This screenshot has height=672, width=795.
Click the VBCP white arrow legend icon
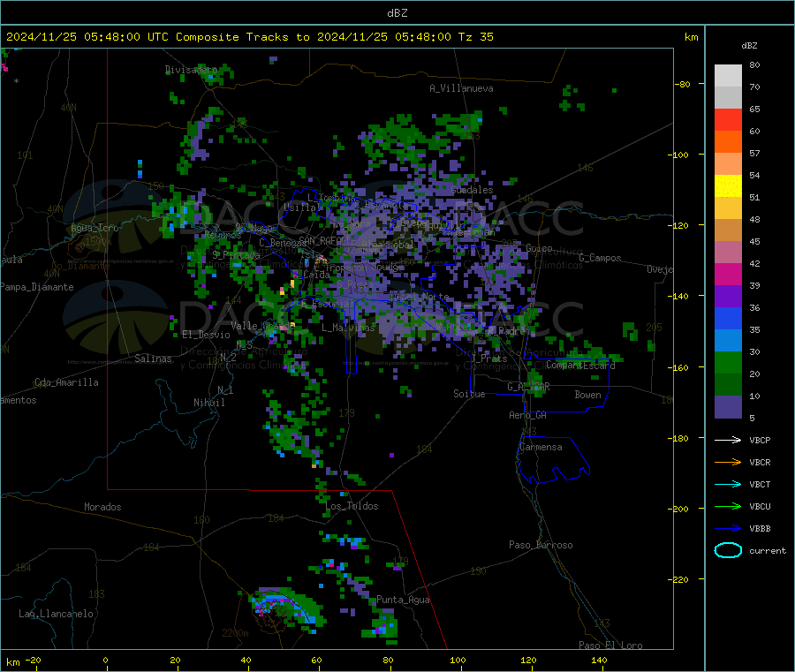728,440
